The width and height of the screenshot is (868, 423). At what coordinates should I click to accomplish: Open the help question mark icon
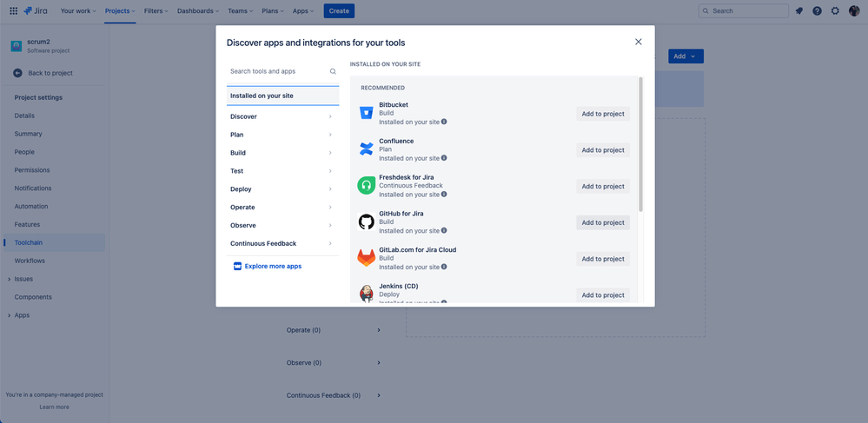click(817, 10)
